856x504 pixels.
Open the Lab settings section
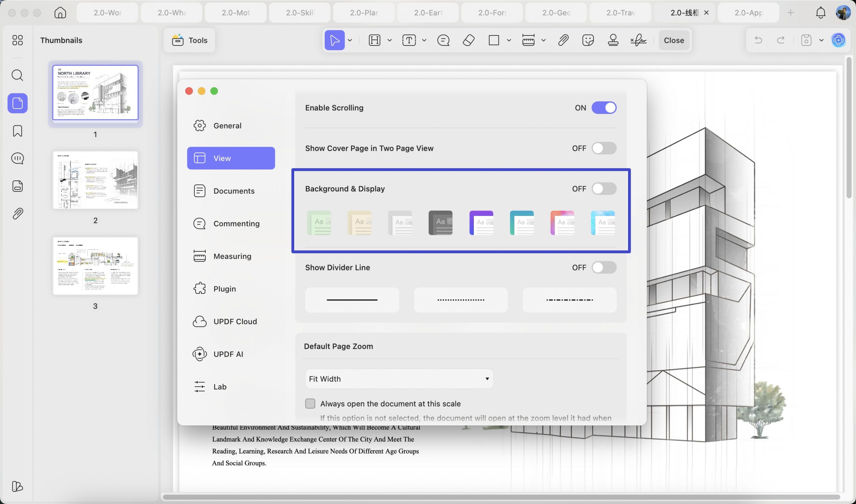coord(231,386)
